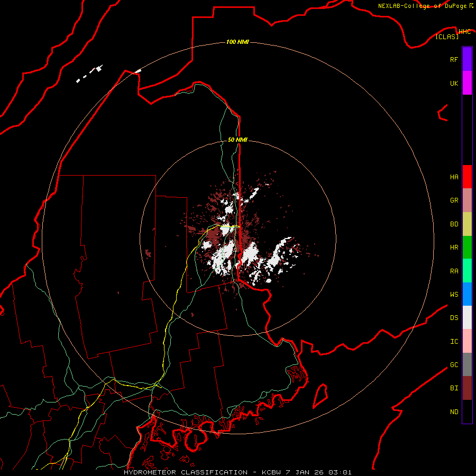Click the RA legend label
476x476 pixels.
(x=454, y=271)
